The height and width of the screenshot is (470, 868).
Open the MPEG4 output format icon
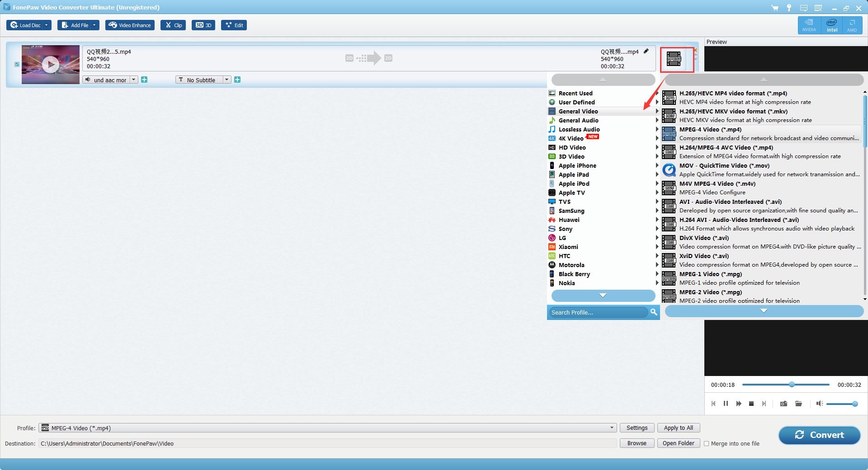(674, 59)
